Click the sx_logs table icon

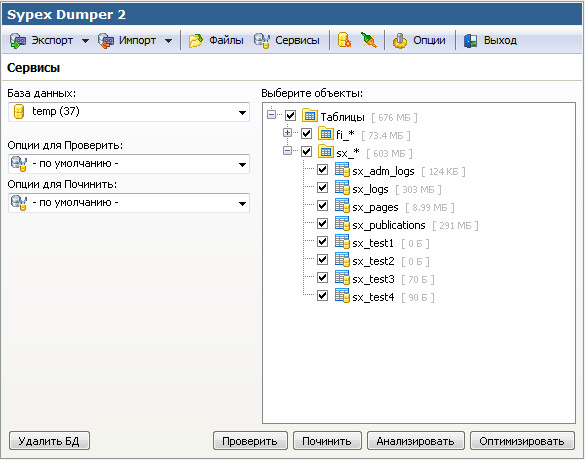point(342,188)
